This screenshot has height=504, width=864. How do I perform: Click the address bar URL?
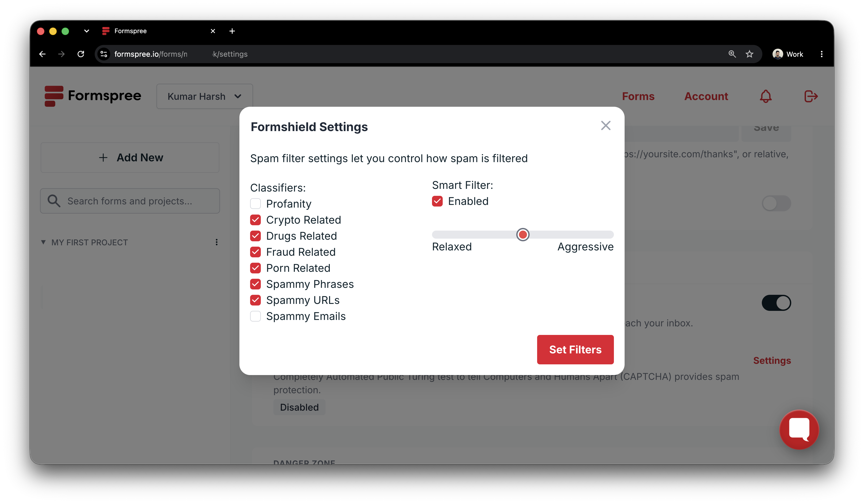(x=181, y=54)
